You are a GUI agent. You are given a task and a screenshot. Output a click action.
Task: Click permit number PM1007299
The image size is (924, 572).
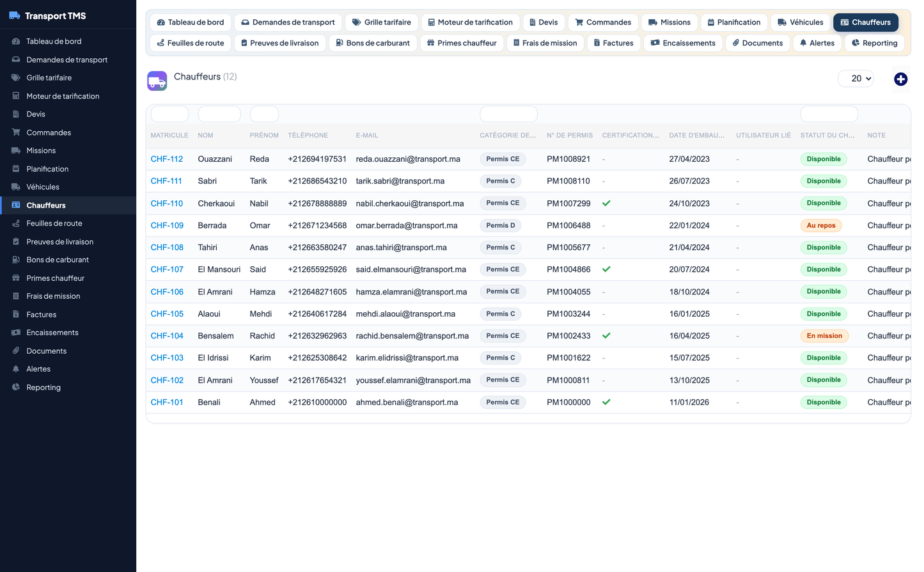(x=568, y=203)
